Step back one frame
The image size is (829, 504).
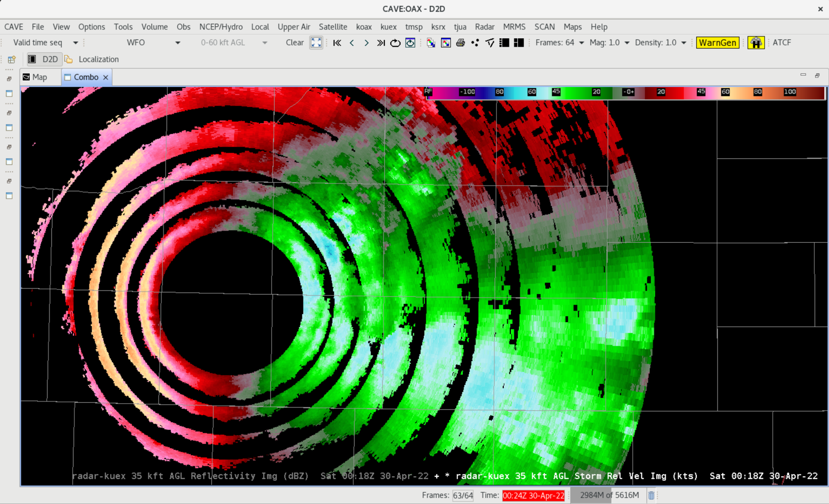352,43
